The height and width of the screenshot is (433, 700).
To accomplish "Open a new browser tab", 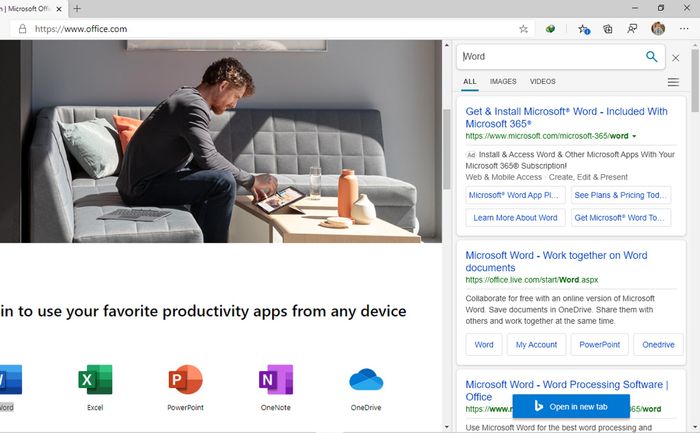I will [x=77, y=8].
